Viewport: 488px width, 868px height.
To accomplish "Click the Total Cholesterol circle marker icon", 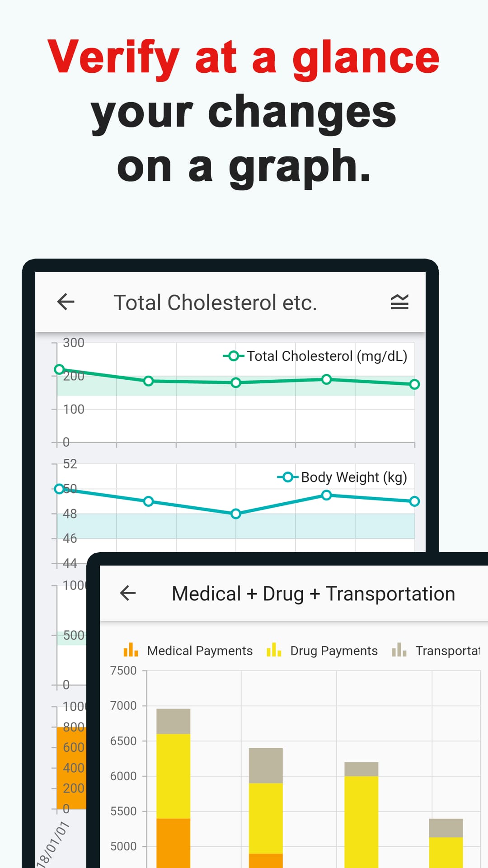I will pyautogui.click(x=233, y=356).
